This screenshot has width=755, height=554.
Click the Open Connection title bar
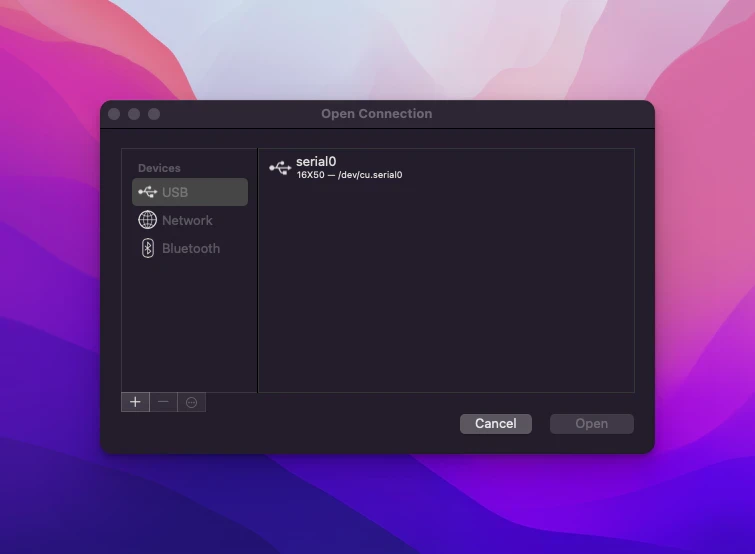coord(376,114)
